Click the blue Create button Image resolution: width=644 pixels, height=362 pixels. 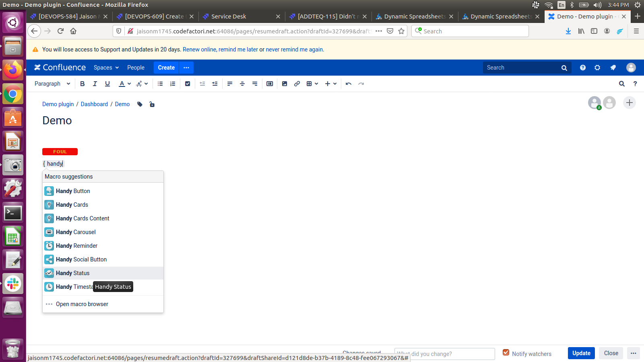[x=166, y=68]
